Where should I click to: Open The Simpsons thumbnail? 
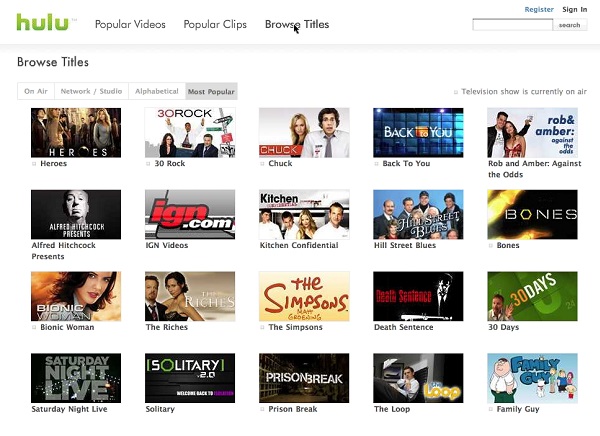click(304, 296)
